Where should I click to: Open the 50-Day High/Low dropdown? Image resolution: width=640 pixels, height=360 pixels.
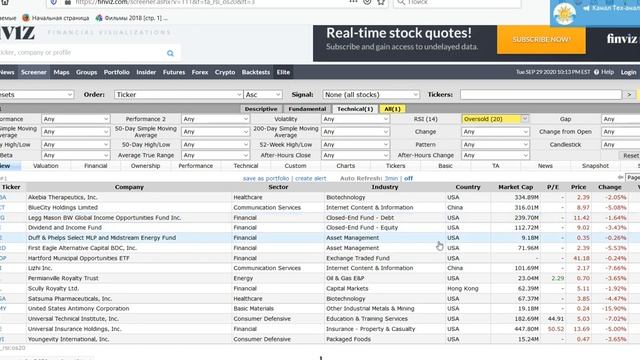(215, 144)
